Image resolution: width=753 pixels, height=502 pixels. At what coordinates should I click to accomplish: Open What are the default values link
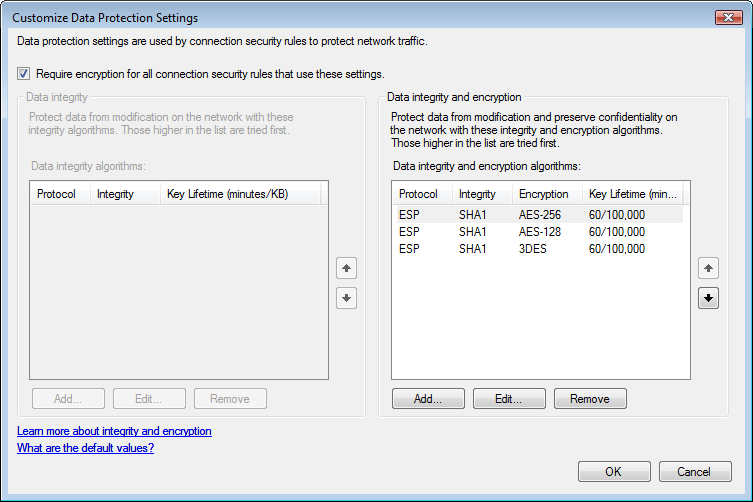click(85, 448)
